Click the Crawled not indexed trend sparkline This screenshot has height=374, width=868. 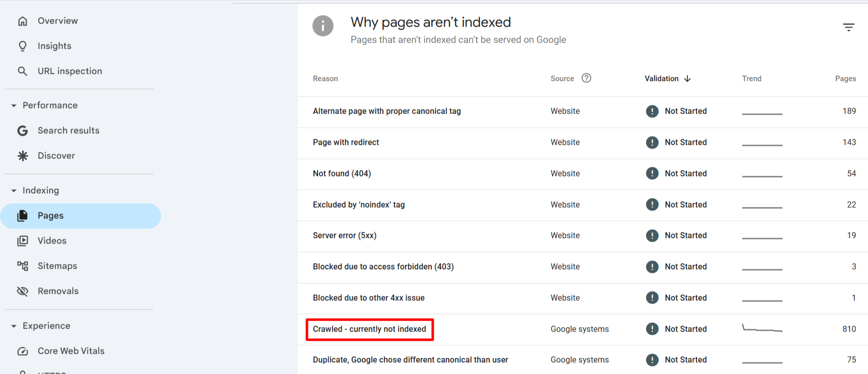(762, 328)
